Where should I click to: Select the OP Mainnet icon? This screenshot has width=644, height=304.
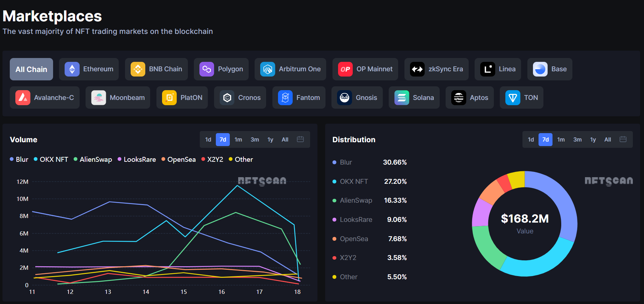tap(345, 69)
